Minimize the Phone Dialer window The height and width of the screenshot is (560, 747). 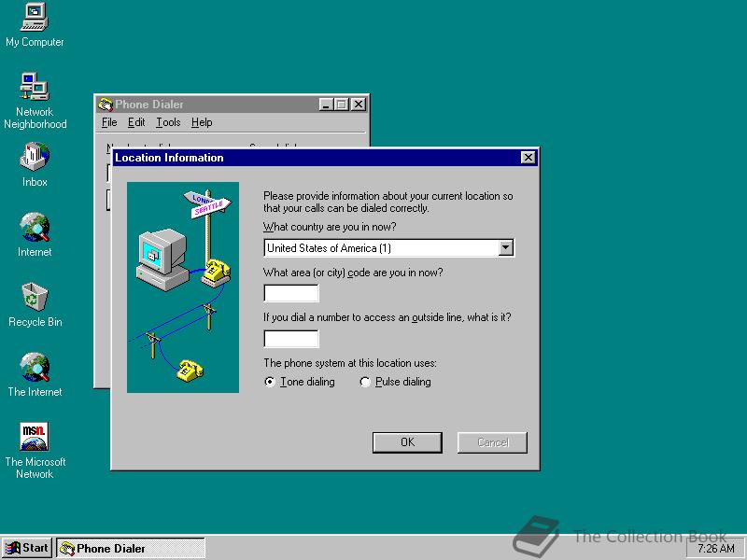point(326,105)
